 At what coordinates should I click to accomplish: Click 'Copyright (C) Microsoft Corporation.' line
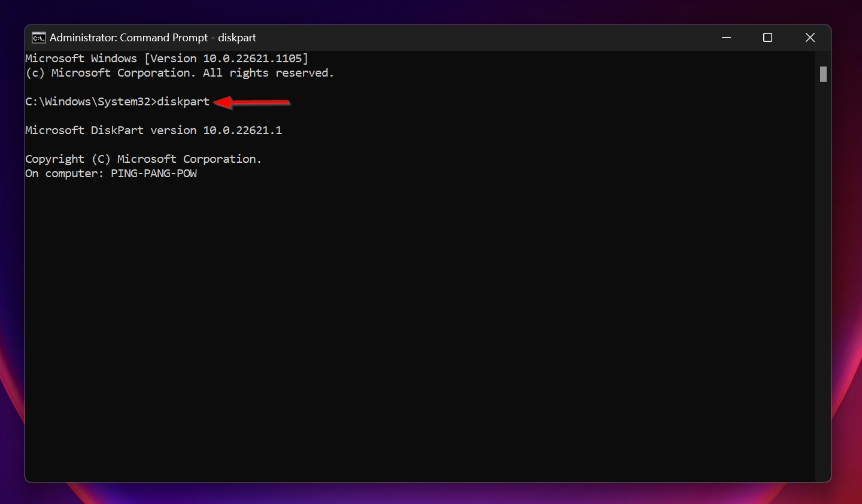point(144,159)
